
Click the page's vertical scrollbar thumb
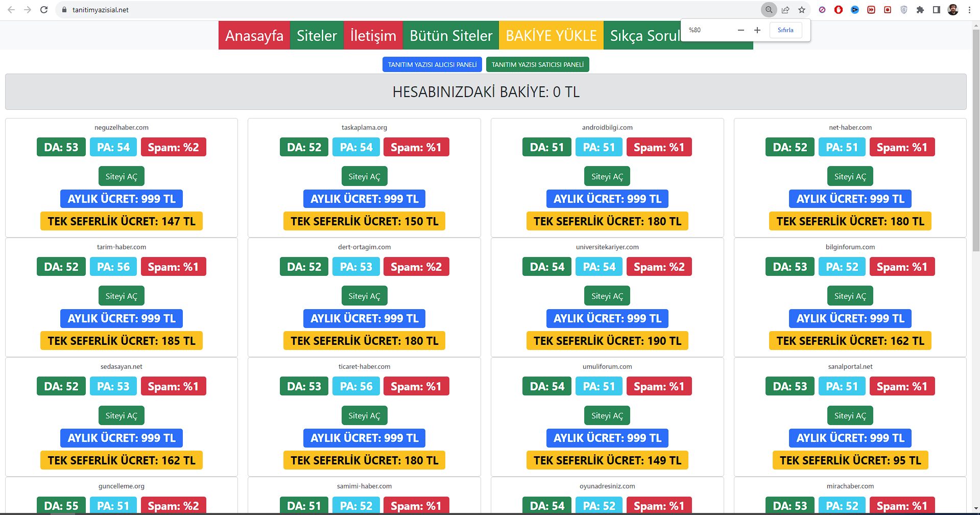[976, 141]
